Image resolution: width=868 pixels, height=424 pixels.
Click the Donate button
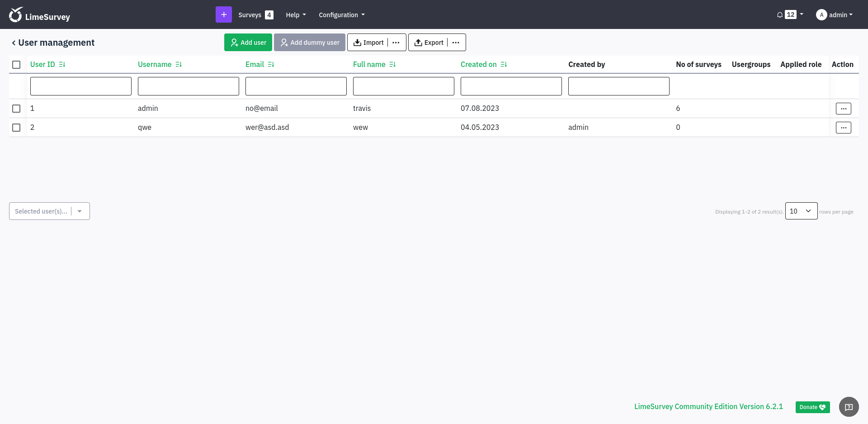click(812, 407)
